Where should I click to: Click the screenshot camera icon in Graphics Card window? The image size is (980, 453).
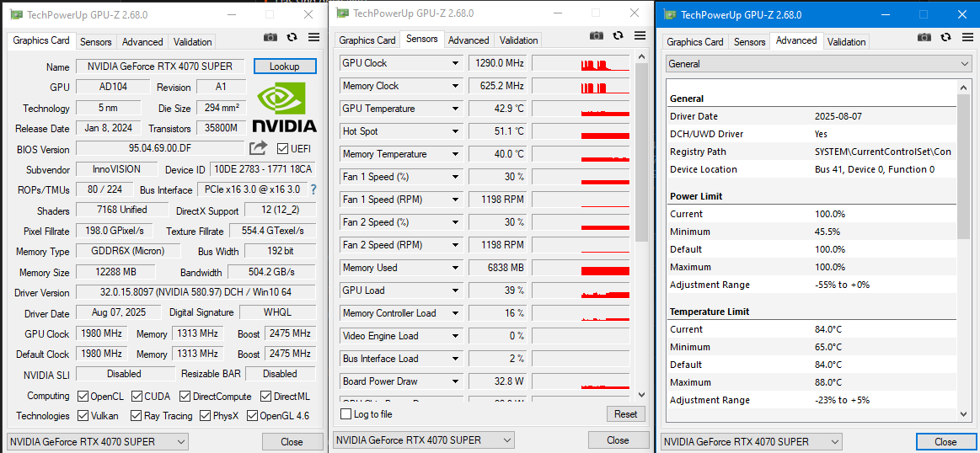click(x=270, y=38)
